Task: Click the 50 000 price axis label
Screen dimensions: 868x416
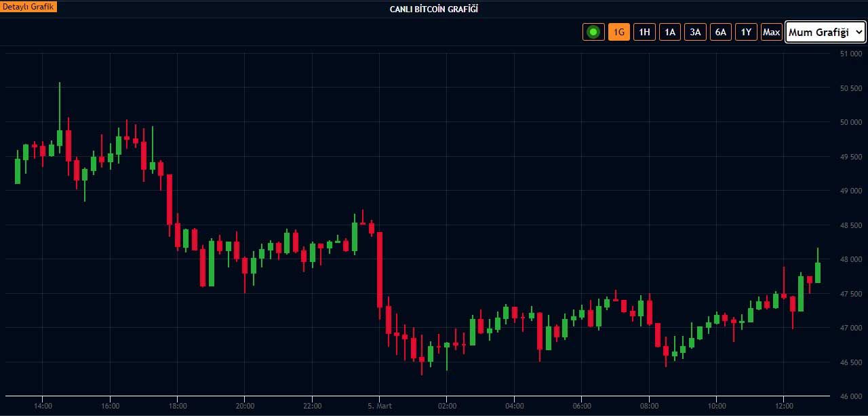Action: (x=850, y=122)
